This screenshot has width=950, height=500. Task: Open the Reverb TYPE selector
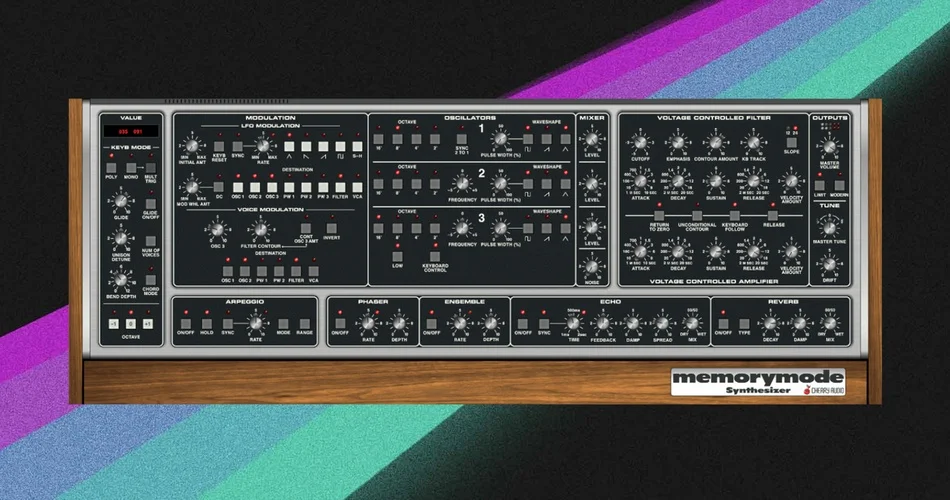click(x=744, y=324)
